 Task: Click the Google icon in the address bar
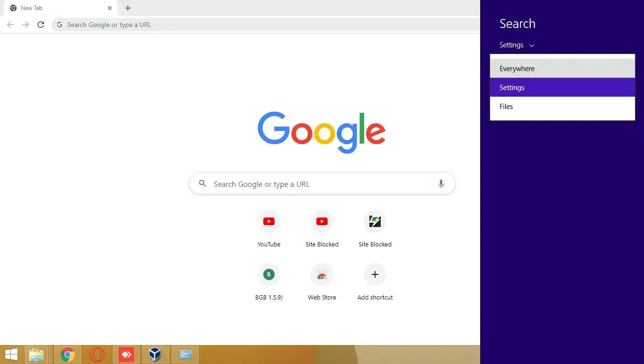[x=60, y=25]
